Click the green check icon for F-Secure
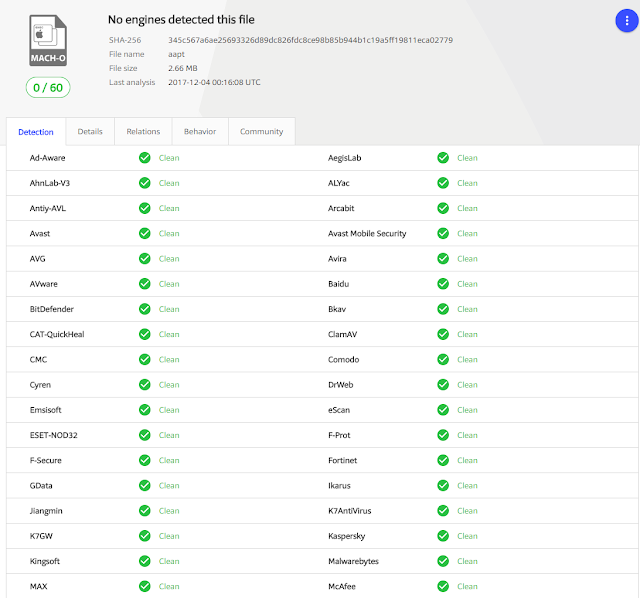 (144, 460)
